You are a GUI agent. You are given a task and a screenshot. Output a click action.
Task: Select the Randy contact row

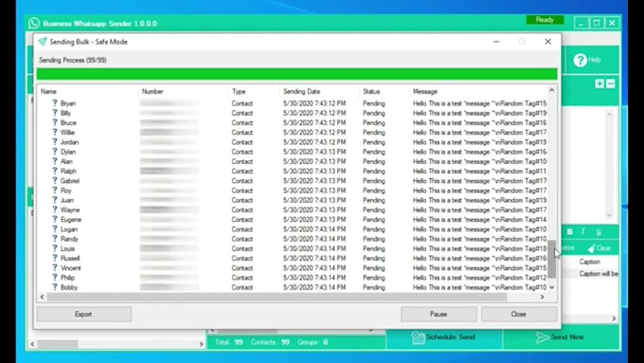(293, 239)
